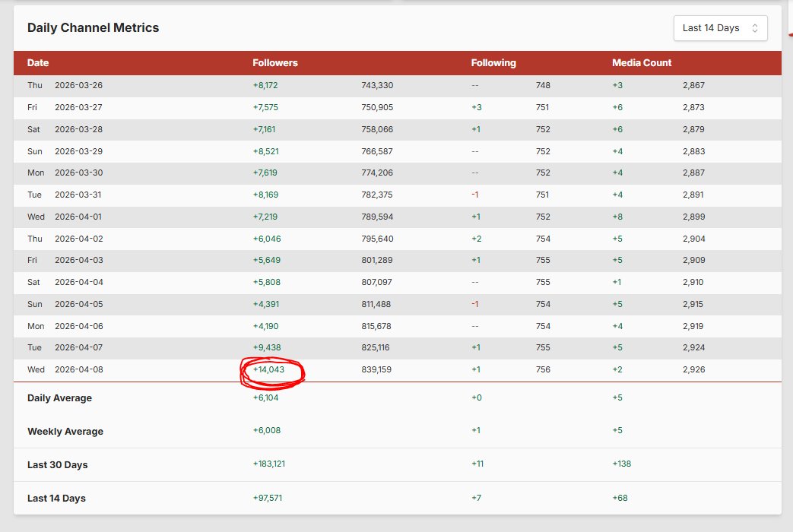Image resolution: width=793 pixels, height=532 pixels.
Task: Click the +6,008 weekly average value
Action: click(x=267, y=430)
